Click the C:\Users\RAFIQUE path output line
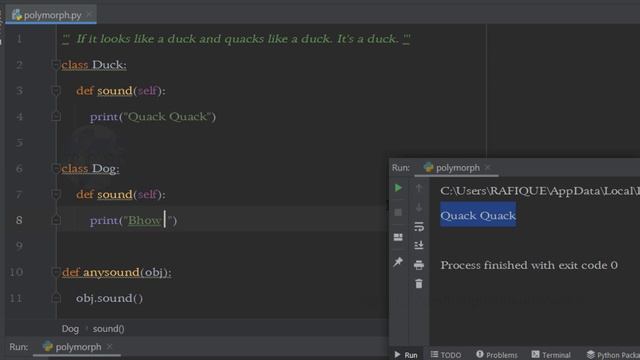640x360 pixels. tap(540, 191)
